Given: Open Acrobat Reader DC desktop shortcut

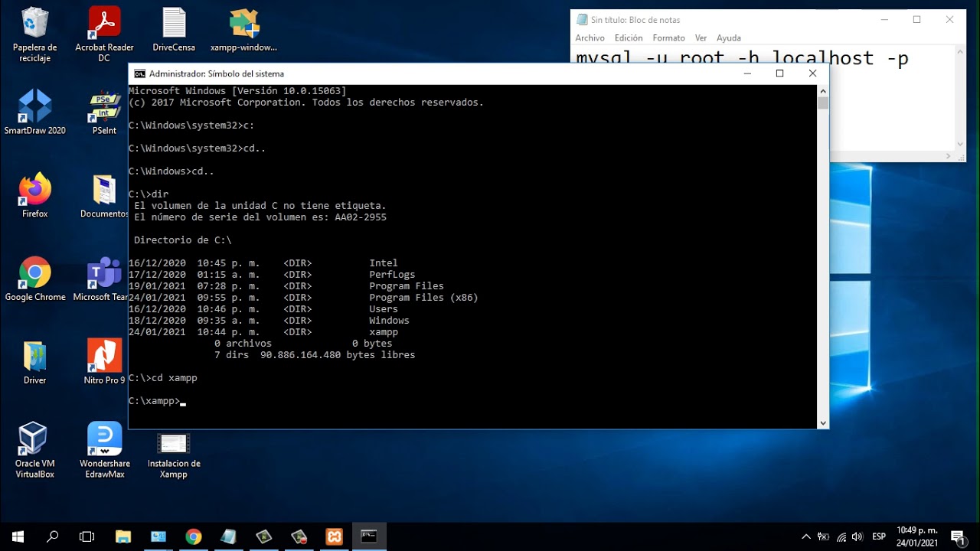Looking at the screenshot, I should click(x=104, y=35).
